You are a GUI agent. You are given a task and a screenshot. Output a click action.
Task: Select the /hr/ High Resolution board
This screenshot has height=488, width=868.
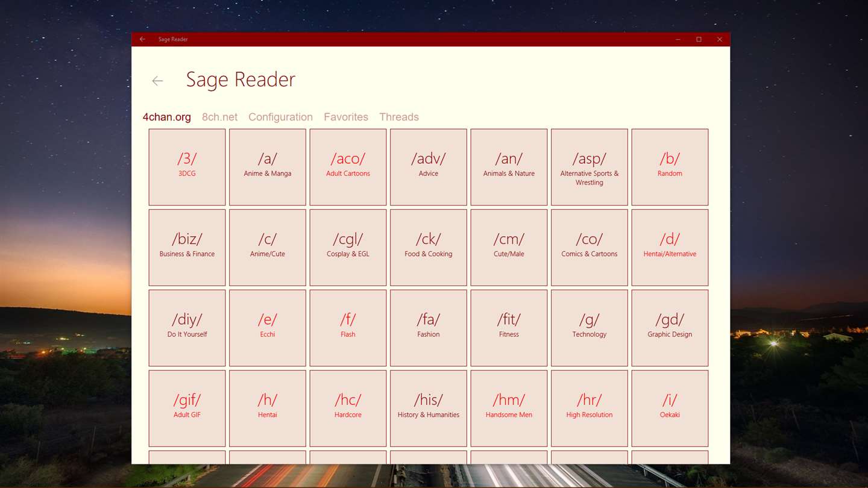coord(590,408)
